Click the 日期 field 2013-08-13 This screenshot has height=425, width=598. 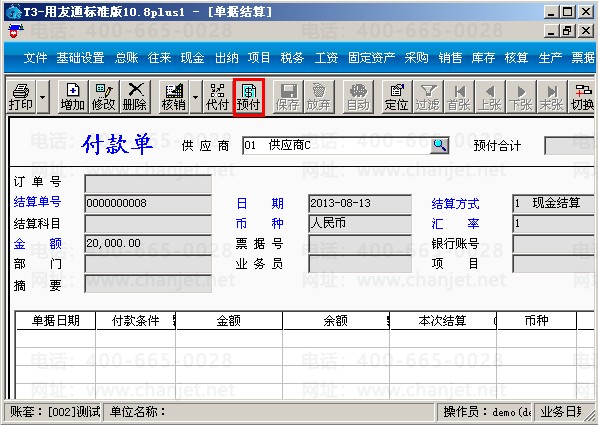coord(360,203)
